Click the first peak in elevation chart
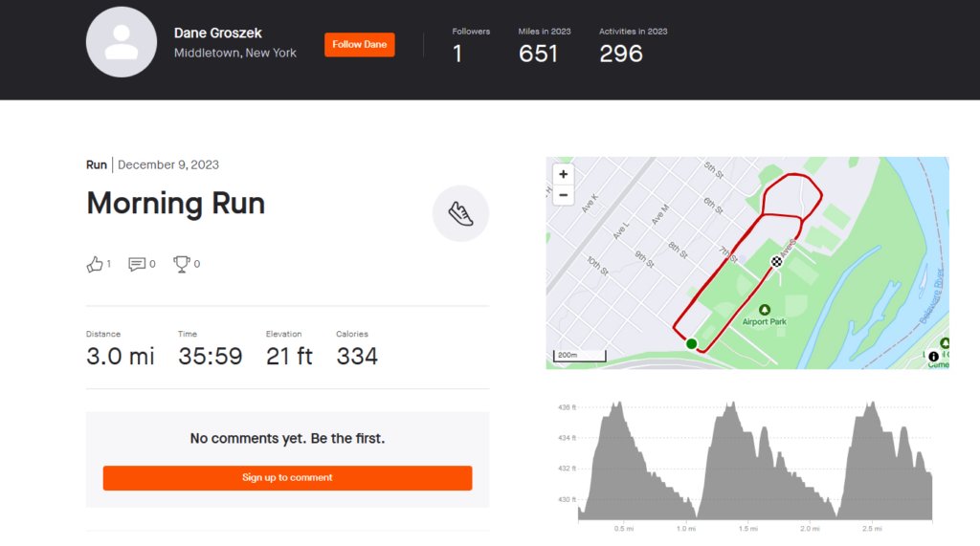This screenshot has width=980, height=546. [617, 404]
